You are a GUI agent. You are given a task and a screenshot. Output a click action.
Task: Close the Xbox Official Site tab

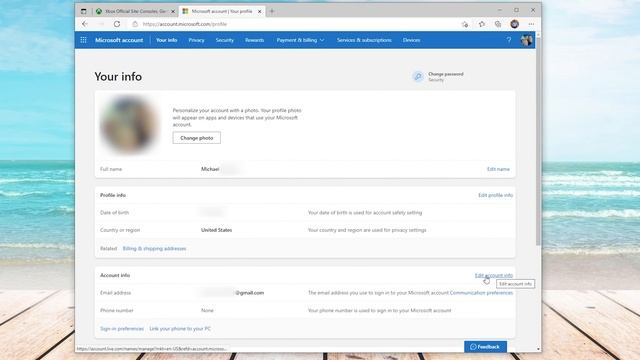click(x=173, y=11)
